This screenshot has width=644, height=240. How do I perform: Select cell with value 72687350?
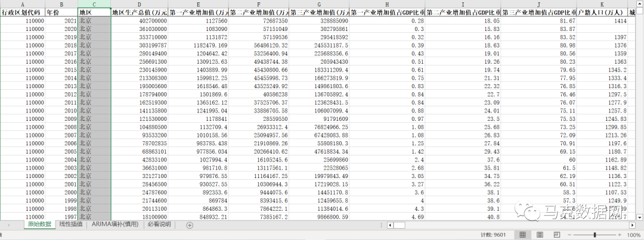(x=259, y=20)
